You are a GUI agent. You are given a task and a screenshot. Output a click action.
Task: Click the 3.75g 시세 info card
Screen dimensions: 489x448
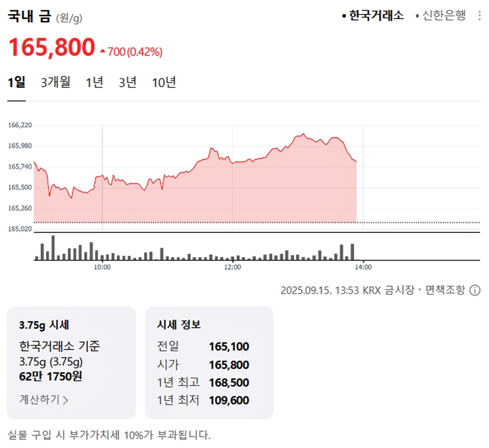click(x=71, y=362)
